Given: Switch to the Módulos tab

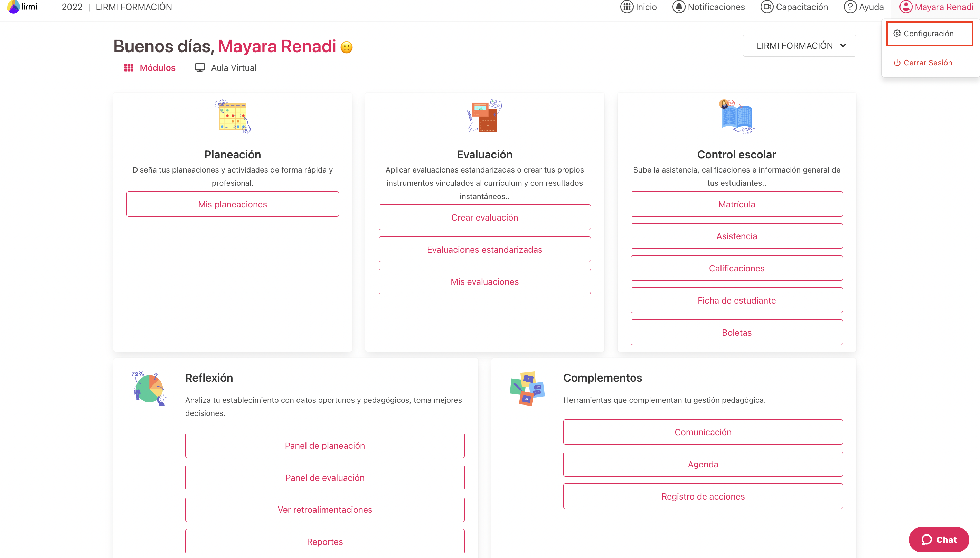Looking at the screenshot, I should point(149,68).
